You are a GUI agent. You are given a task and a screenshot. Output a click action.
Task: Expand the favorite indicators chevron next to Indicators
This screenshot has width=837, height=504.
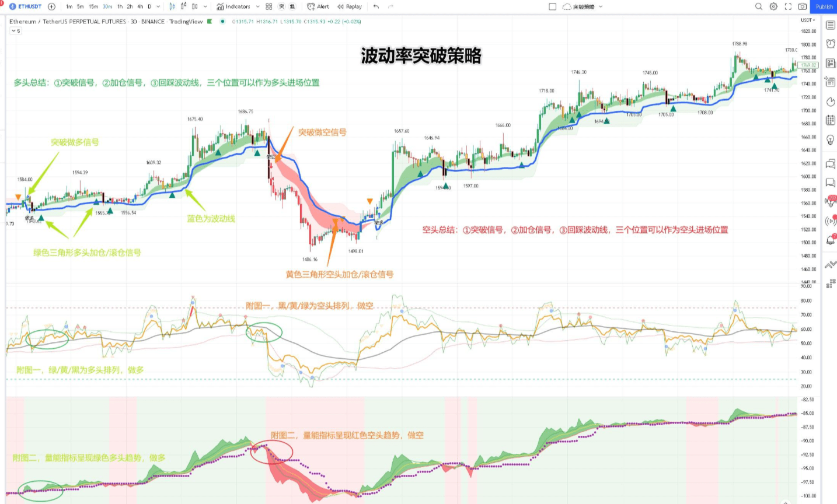coord(257,6)
